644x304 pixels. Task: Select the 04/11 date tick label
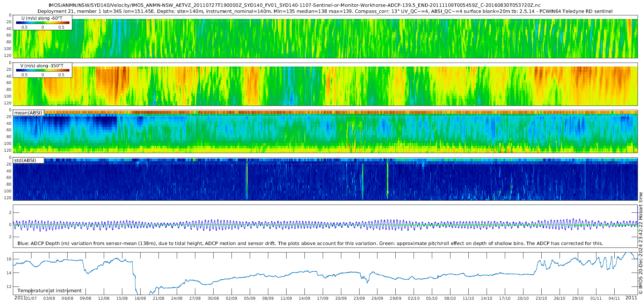pyautogui.click(x=614, y=298)
